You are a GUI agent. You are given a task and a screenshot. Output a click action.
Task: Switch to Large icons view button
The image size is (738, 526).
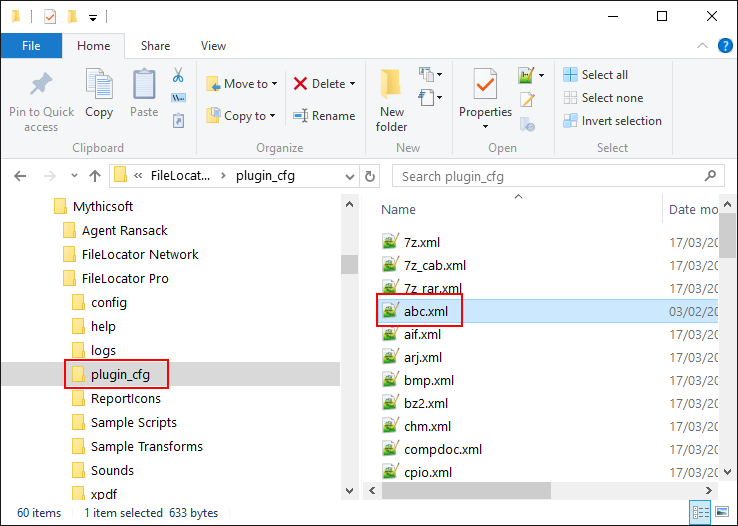point(722,512)
